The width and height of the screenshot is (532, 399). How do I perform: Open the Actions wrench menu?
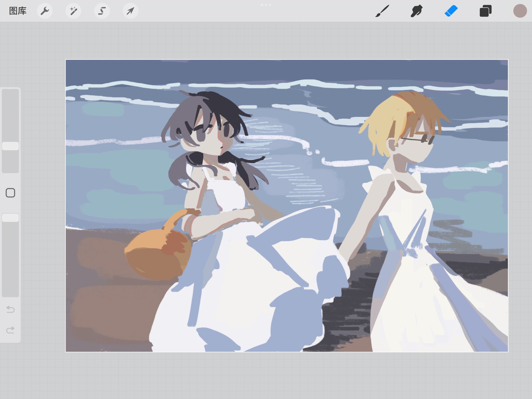click(x=45, y=11)
